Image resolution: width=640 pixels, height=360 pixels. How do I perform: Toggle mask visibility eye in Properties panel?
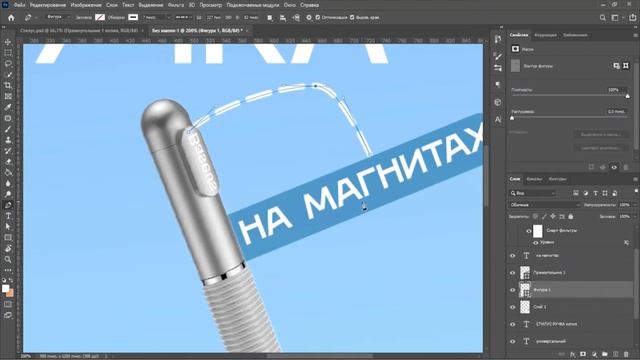tap(614, 167)
